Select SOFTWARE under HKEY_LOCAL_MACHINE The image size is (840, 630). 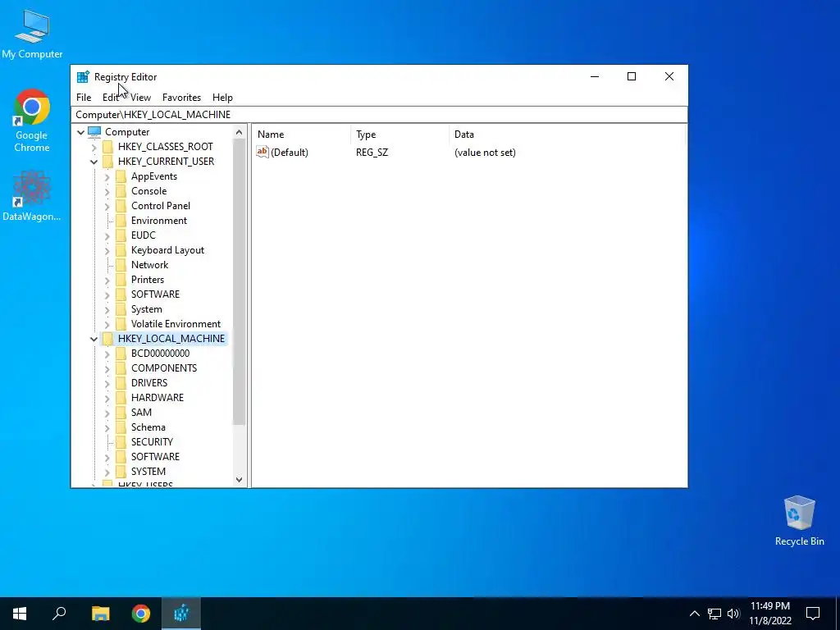pos(155,456)
